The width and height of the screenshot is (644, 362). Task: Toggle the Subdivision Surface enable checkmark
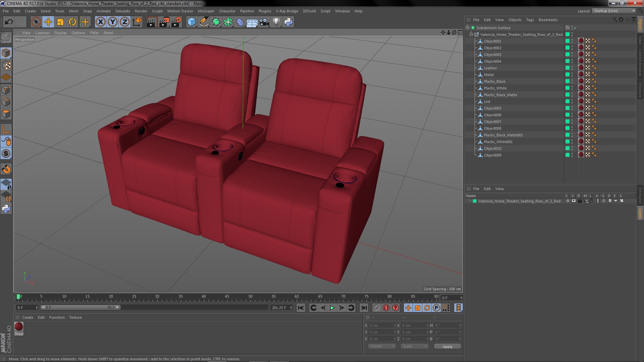pos(575,28)
